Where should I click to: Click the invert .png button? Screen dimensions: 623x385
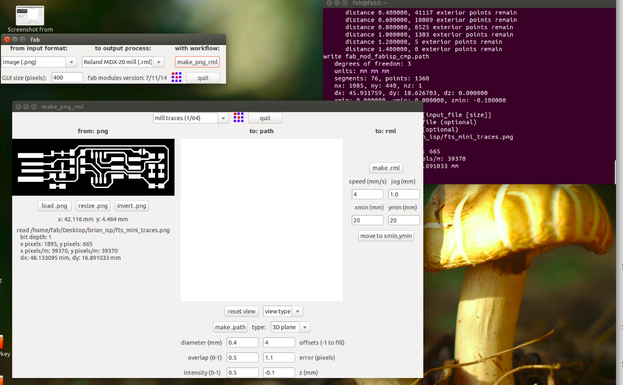click(x=132, y=206)
